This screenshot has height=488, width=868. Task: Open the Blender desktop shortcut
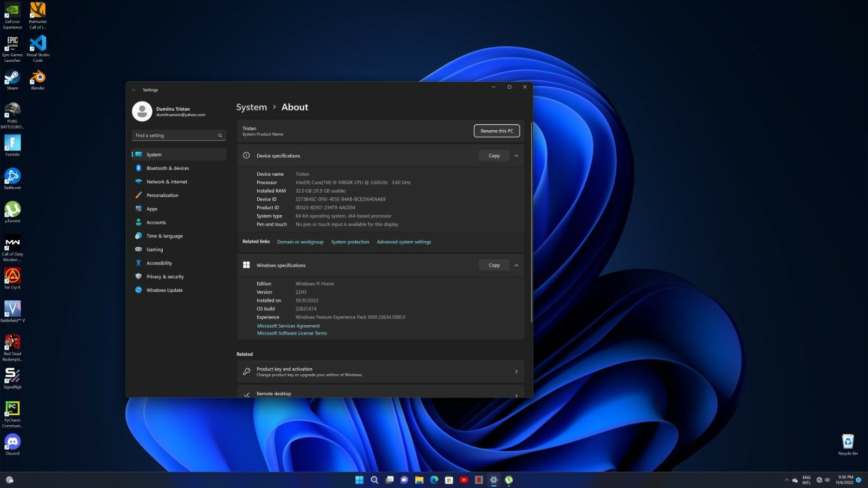tap(37, 80)
